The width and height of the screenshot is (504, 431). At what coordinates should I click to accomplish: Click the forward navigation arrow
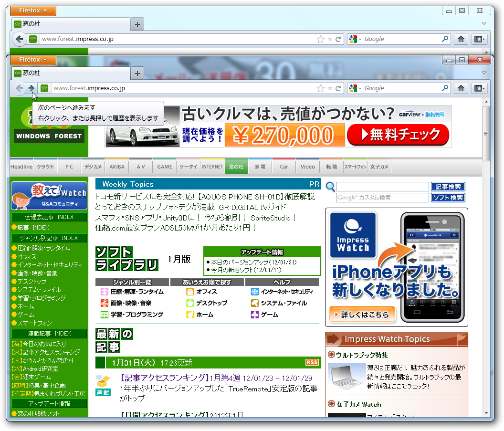click(x=31, y=88)
